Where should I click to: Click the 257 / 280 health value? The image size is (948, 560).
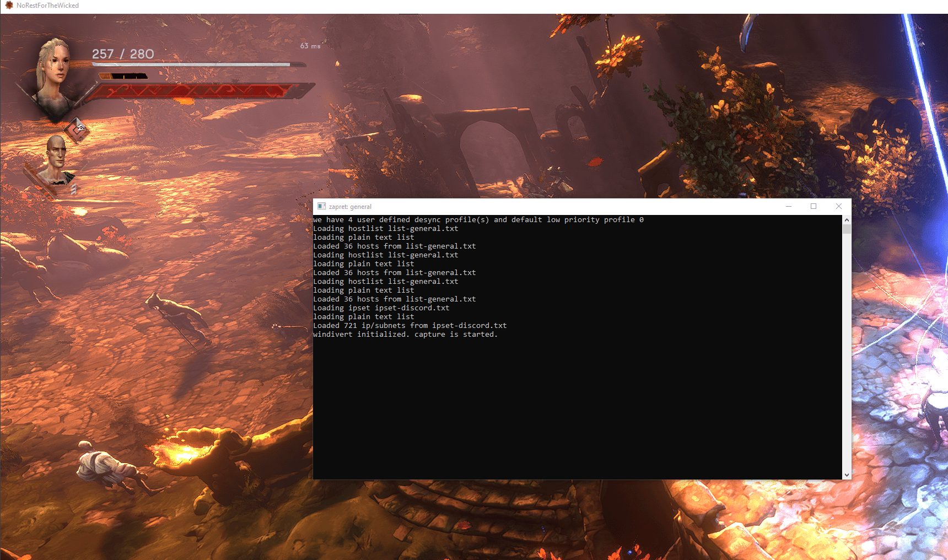pyautogui.click(x=123, y=54)
